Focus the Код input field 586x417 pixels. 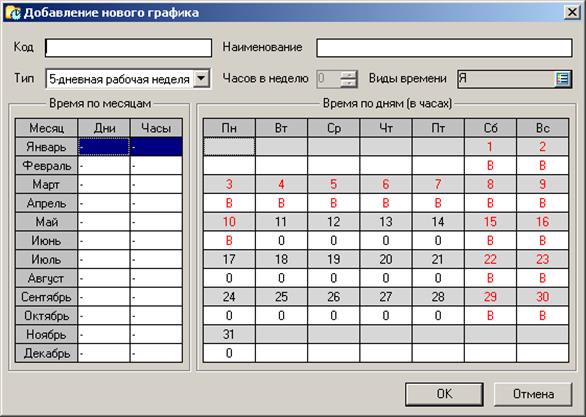(x=128, y=48)
